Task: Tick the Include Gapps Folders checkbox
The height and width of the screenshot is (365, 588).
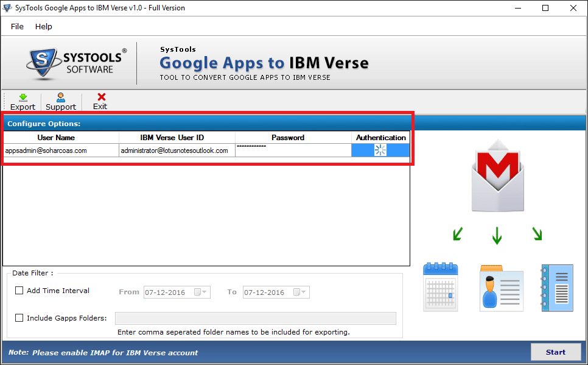Action: tap(19, 317)
